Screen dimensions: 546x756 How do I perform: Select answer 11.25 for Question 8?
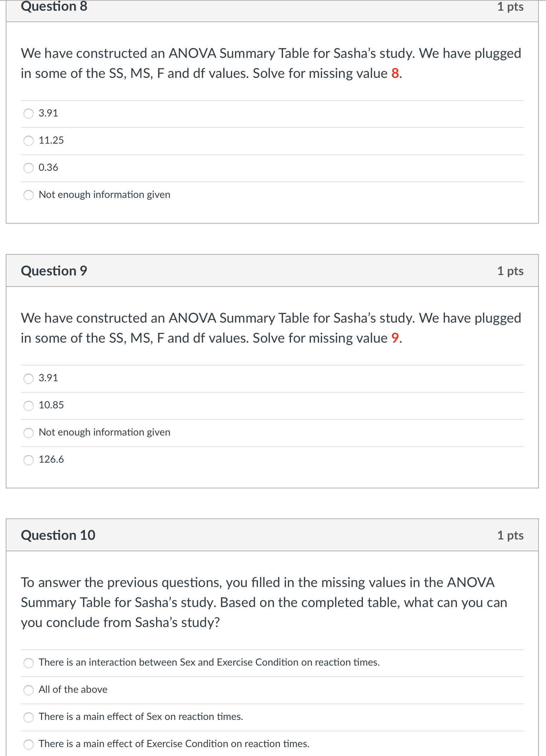coord(29,141)
